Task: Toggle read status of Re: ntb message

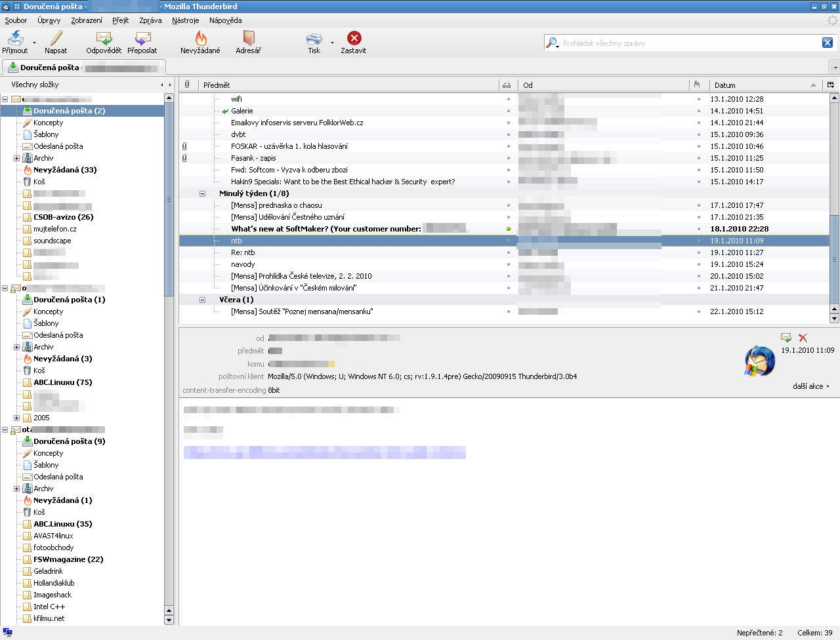Action: coord(508,252)
